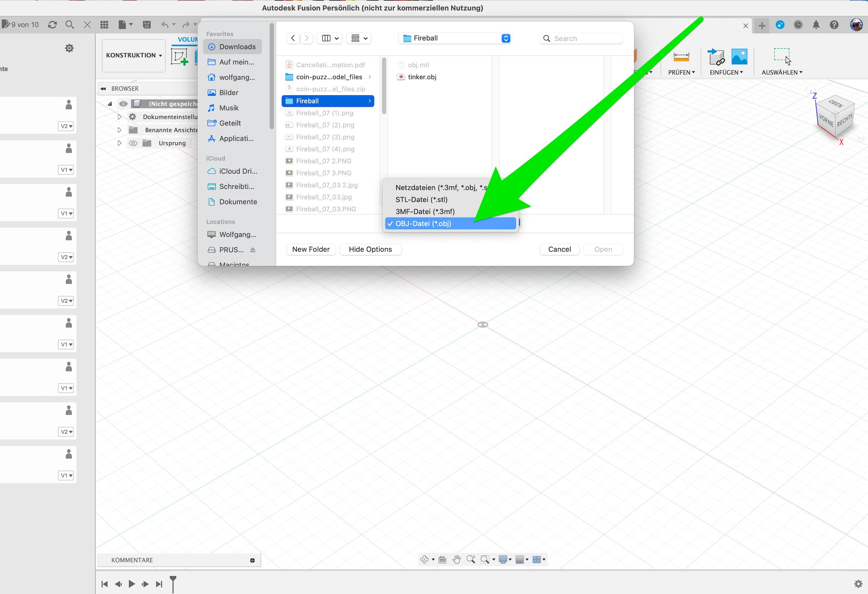Image resolution: width=868 pixels, height=594 pixels.
Task: Click the New Folder button
Action: pyautogui.click(x=311, y=249)
